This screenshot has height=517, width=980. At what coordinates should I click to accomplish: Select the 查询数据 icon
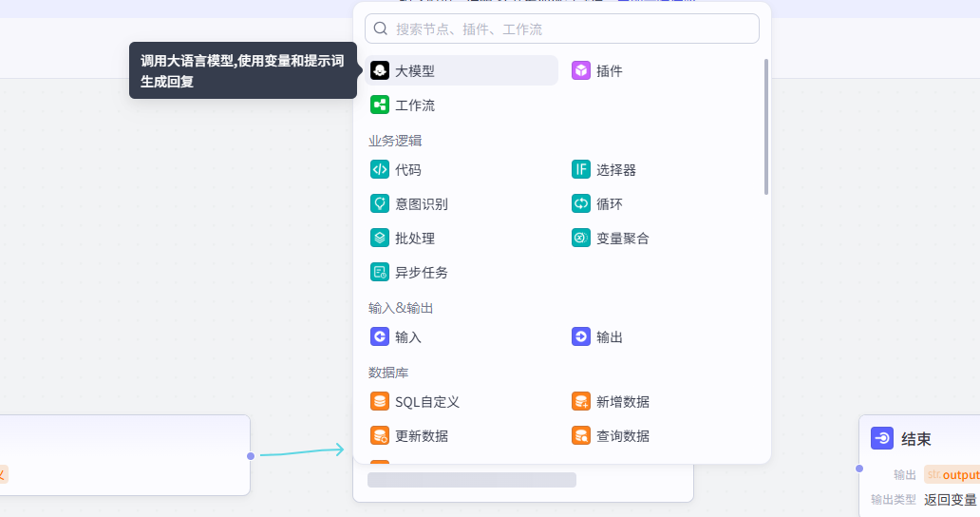tap(580, 435)
